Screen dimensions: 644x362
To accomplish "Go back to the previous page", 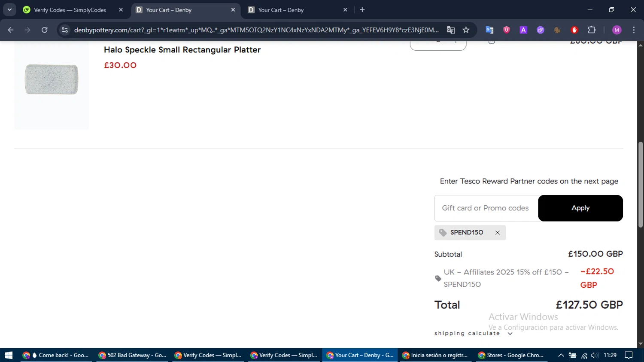I will 11,30.
